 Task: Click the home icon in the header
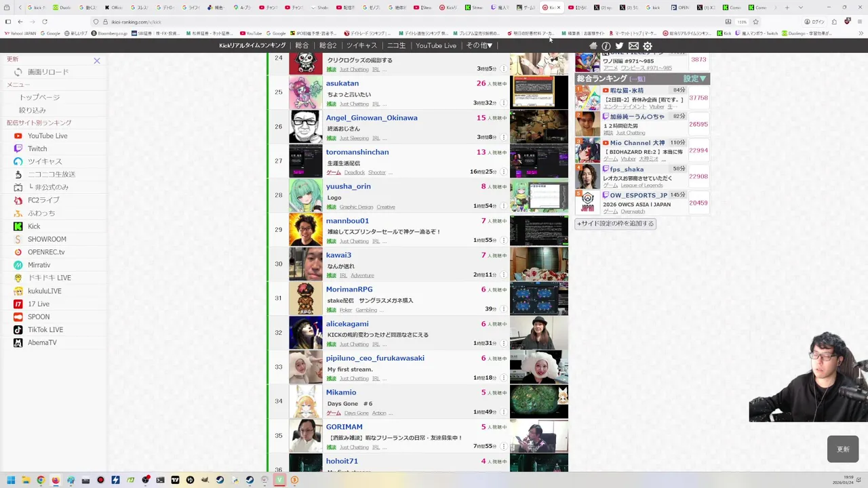[x=593, y=45]
